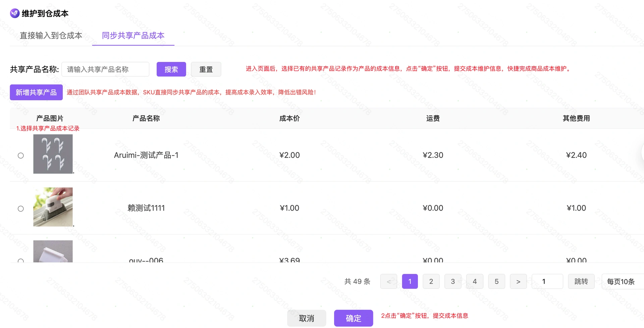This screenshot has height=328, width=644.
Task: Open the 每页10条 page size dropdown
Action: pyautogui.click(x=623, y=281)
